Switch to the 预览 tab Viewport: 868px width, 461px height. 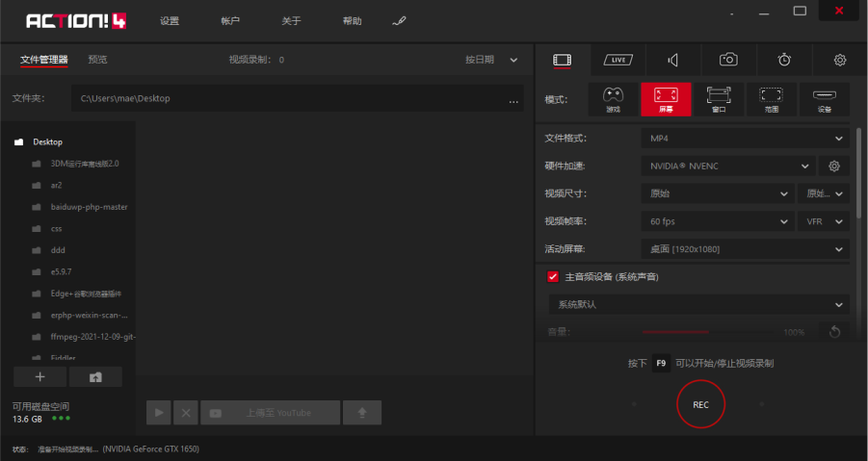coord(97,60)
